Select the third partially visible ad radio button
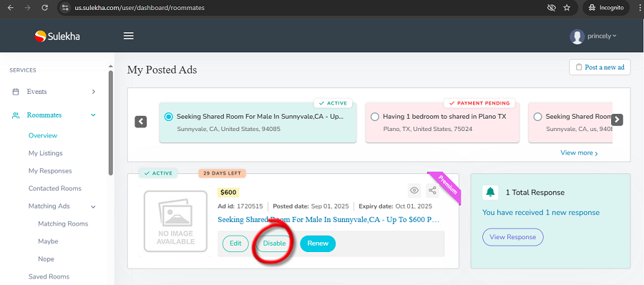The height and width of the screenshot is (285, 644). [x=537, y=117]
